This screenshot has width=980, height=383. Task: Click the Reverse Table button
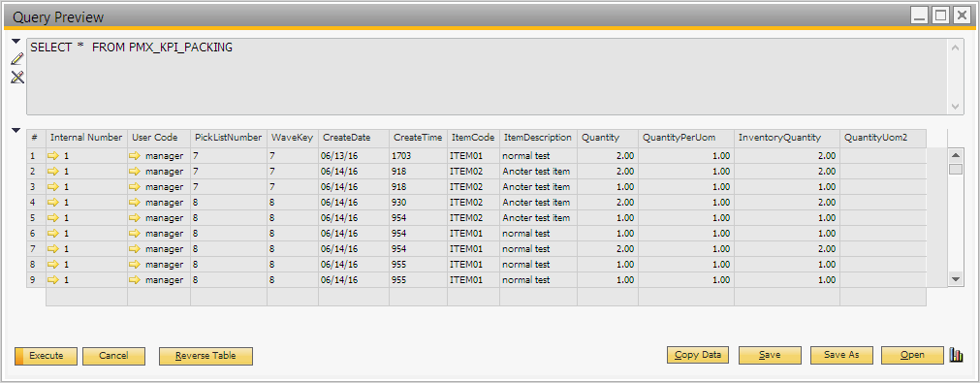205,356
